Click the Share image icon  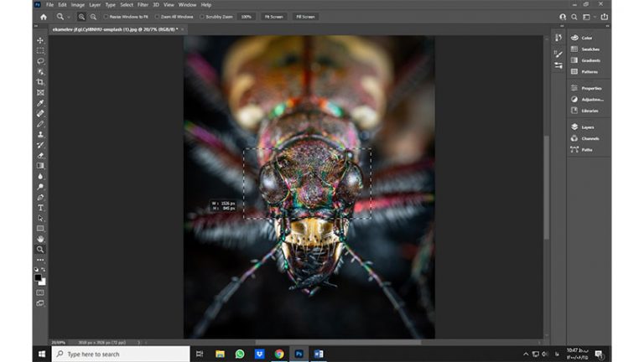tap(604, 17)
